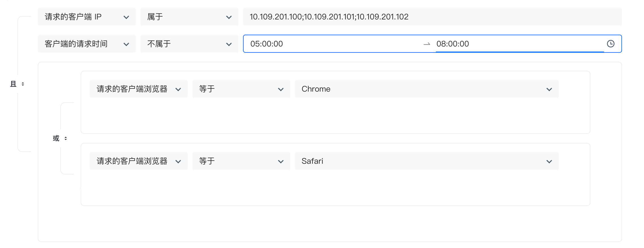Open the 客户端的请求时间 field dropdown
Screen dimensions: 644x248
point(87,44)
